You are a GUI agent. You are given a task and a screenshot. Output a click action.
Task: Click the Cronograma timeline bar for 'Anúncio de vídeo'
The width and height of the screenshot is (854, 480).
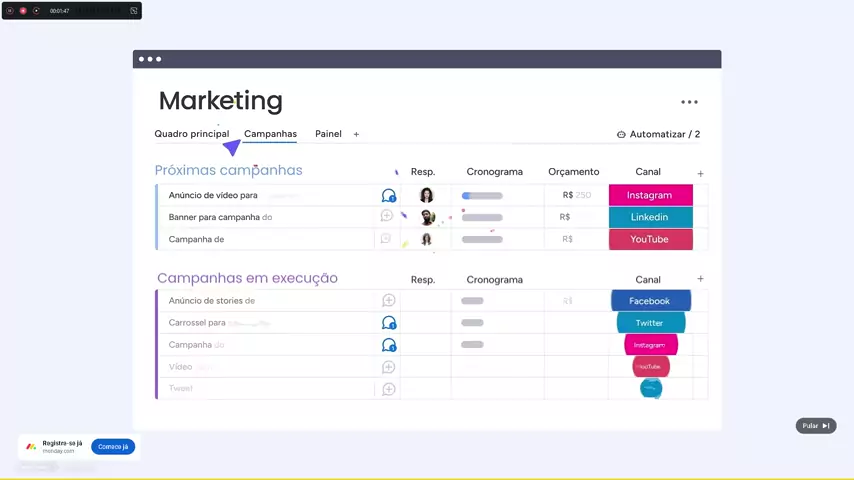482,196
